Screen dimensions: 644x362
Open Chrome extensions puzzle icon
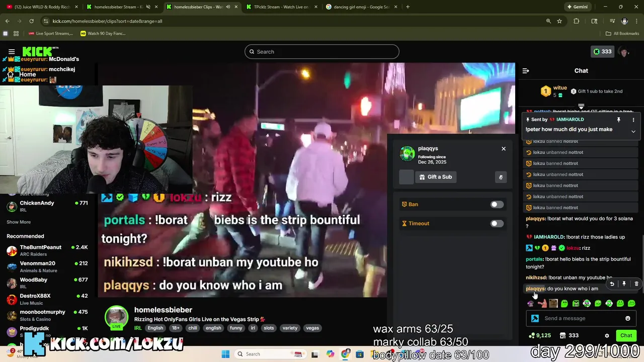pyautogui.click(x=577, y=21)
